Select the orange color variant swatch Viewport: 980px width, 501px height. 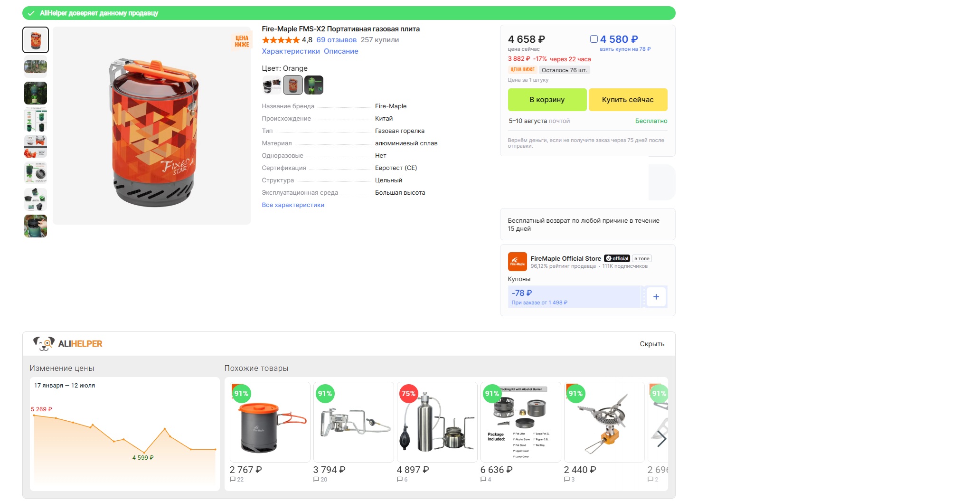pos(293,85)
